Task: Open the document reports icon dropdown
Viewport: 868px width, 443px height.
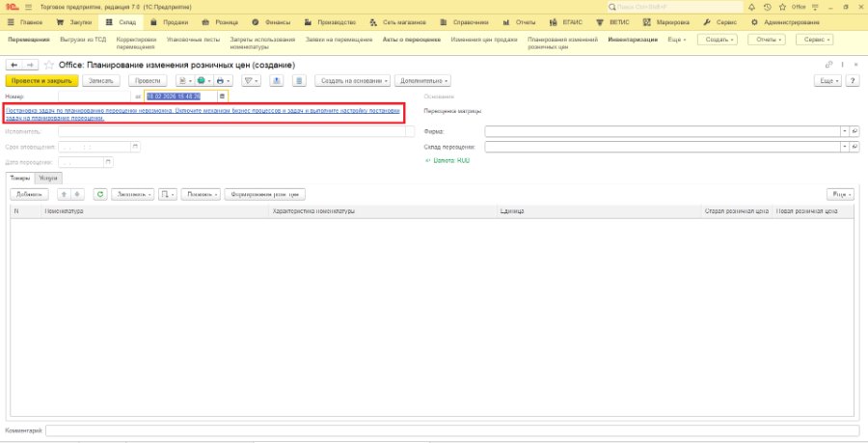Action: tap(184, 81)
